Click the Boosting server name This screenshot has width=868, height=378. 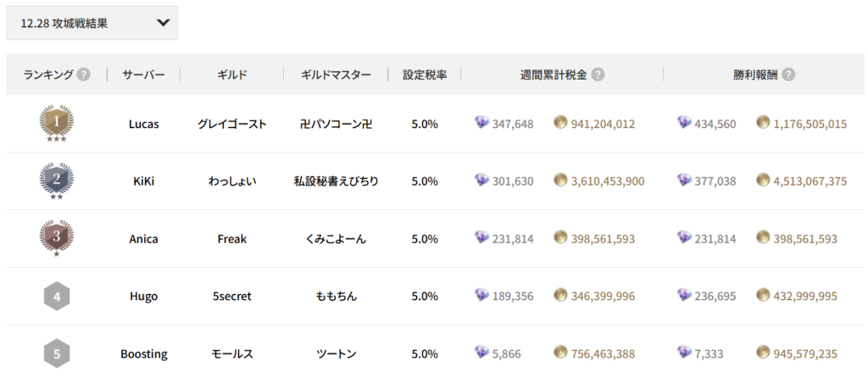click(143, 353)
